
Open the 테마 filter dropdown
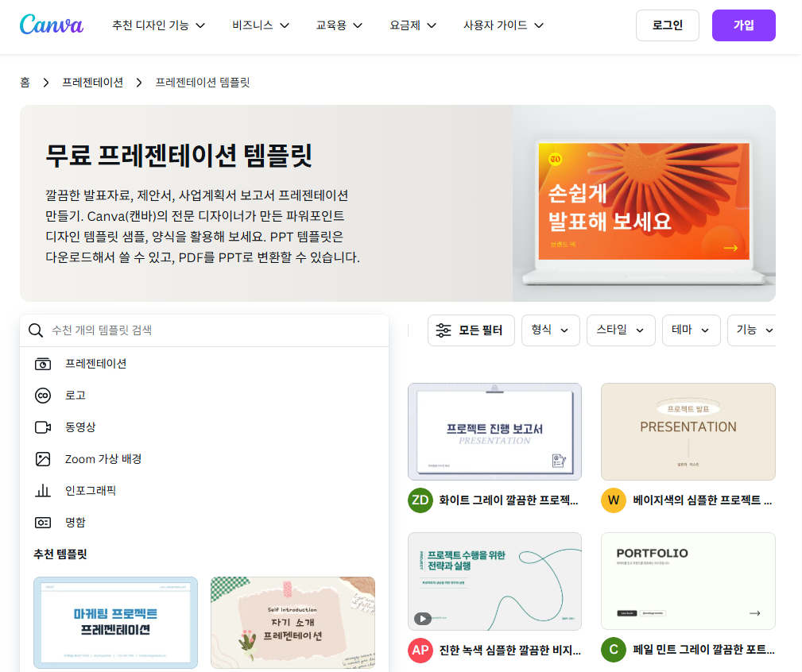click(691, 330)
